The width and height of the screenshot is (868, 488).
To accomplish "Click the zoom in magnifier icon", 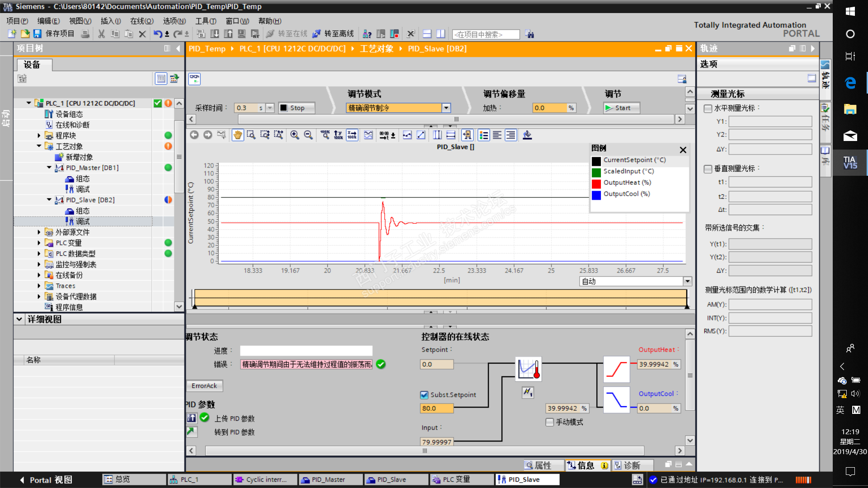I will coord(295,135).
